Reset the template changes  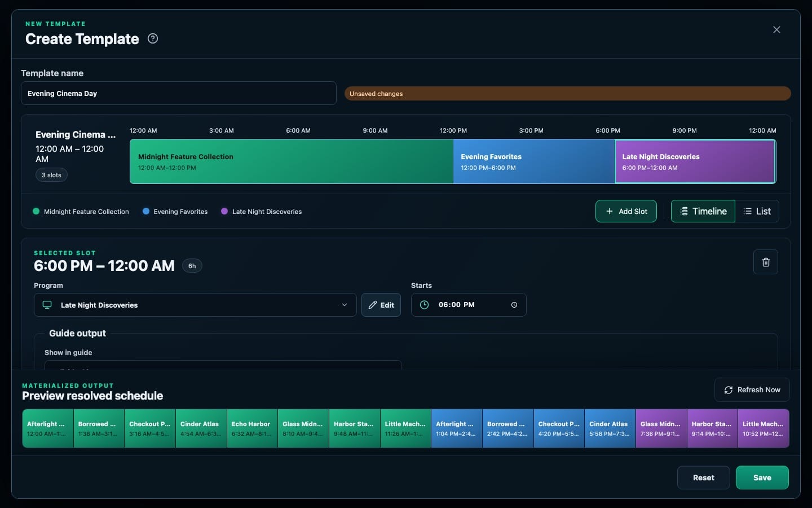[704, 478]
